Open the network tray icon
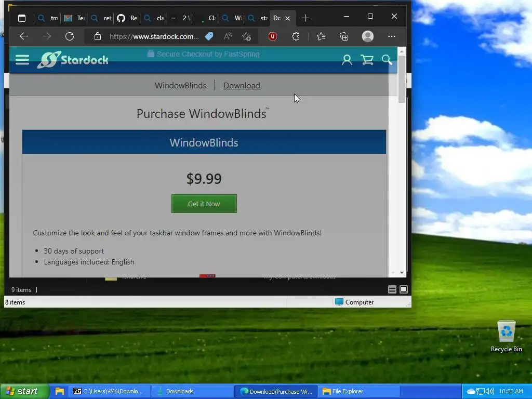The height and width of the screenshot is (399, 532). point(481,392)
